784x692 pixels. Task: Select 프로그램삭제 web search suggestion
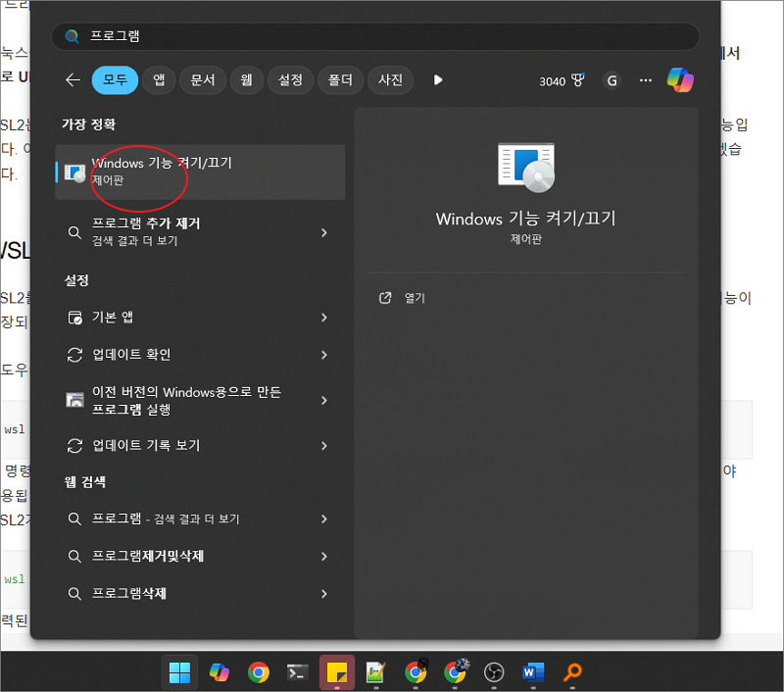pos(200,594)
